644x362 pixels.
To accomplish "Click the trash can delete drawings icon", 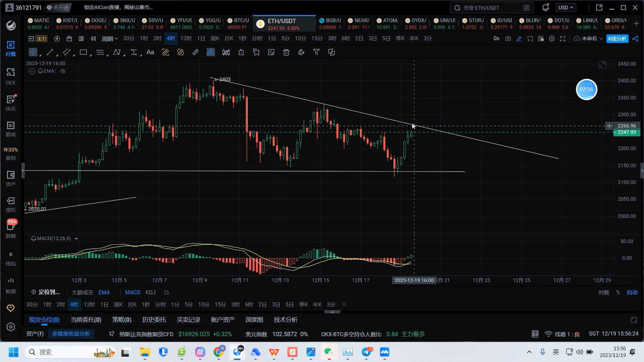I will [286, 52].
